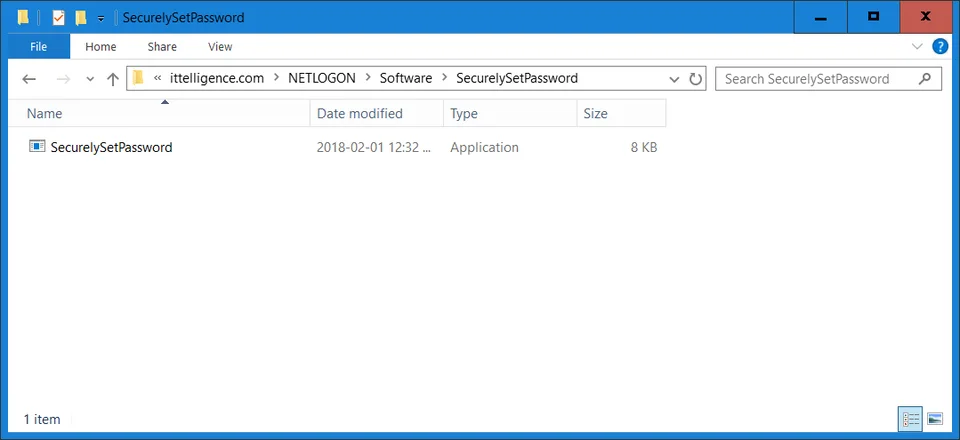Click the Search SecurelySetPassword field
This screenshot has width=960, height=440.
tap(828, 79)
